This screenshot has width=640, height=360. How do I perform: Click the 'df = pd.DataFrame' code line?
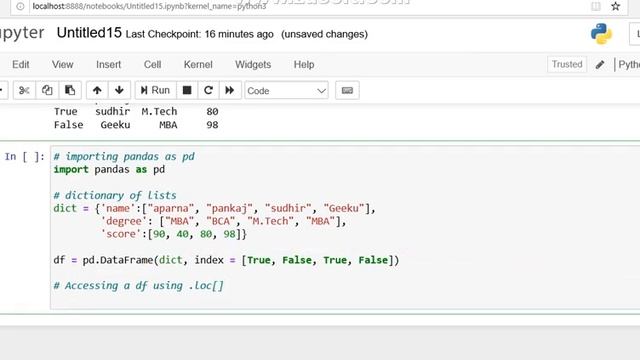click(x=226, y=260)
